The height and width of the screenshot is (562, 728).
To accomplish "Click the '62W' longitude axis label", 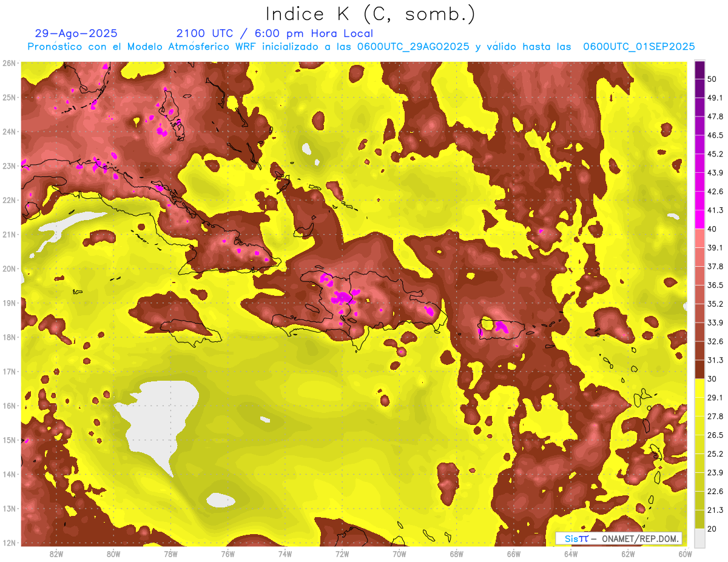I will click(x=629, y=554).
